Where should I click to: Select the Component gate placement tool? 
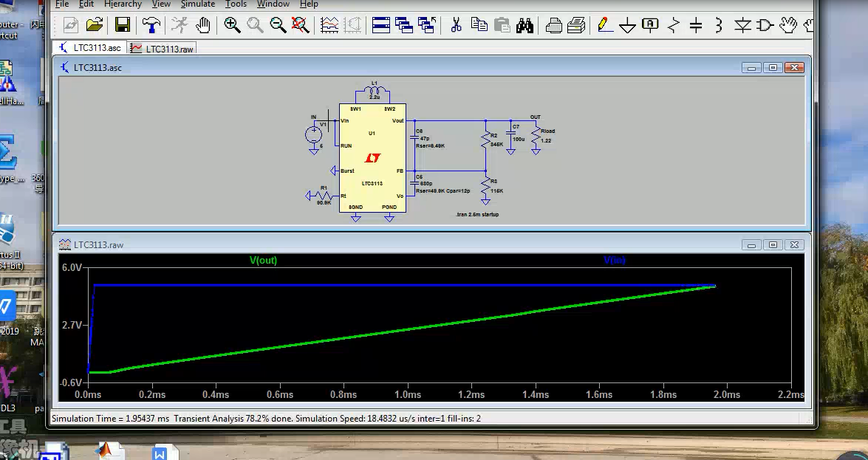tap(765, 25)
